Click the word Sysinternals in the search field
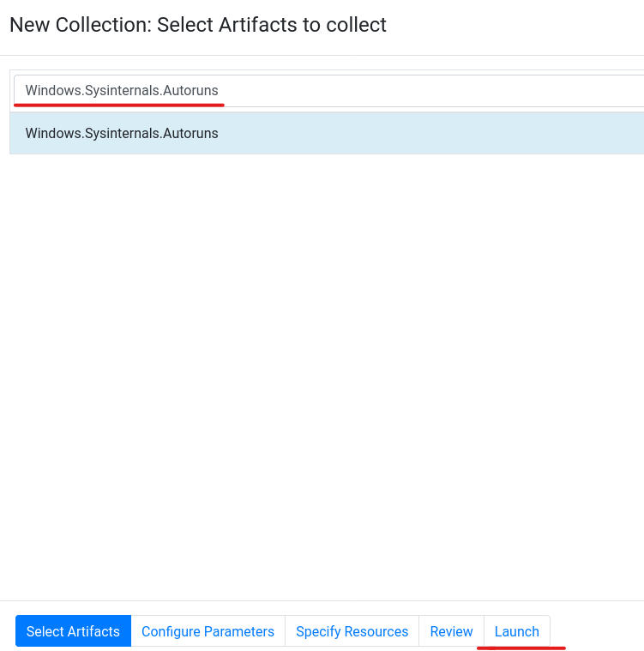644x651 pixels. 123,91
